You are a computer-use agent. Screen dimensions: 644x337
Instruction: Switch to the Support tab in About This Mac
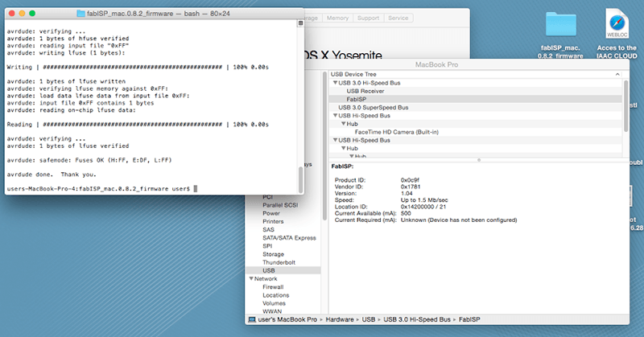[x=368, y=18]
